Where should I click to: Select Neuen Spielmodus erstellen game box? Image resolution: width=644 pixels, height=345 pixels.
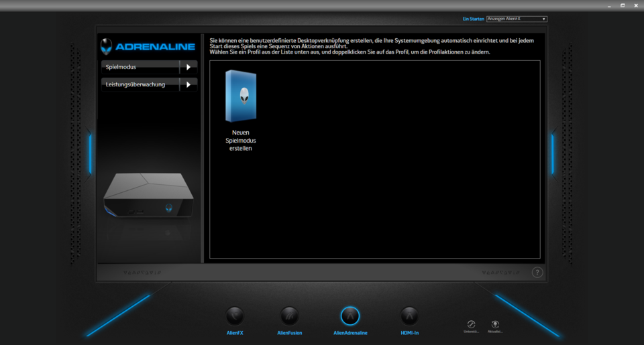[x=241, y=96]
